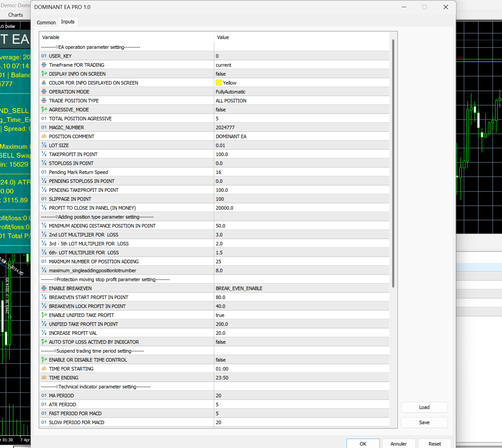Click the string 'ab' icon beside TIME FOR STARTING

[x=44, y=369]
